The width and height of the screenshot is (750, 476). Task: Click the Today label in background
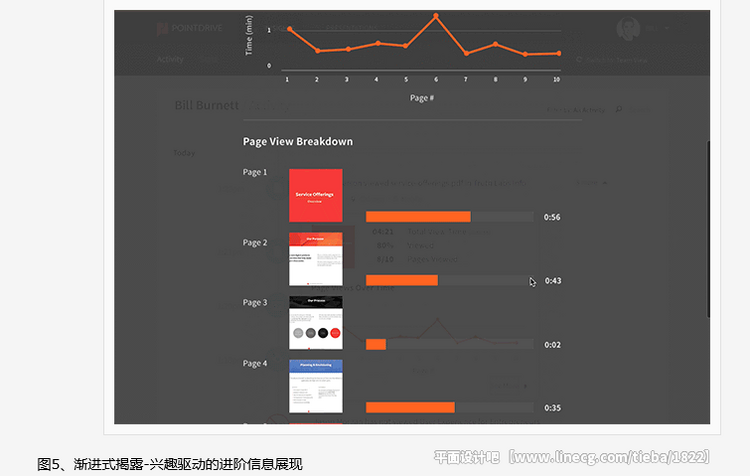(184, 153)
